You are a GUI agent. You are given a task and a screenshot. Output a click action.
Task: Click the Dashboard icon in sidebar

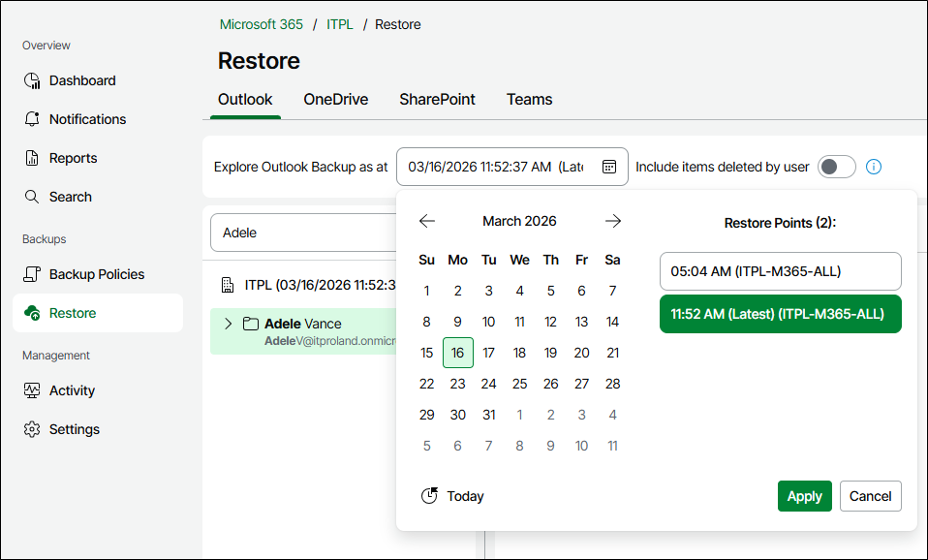pos(32,80)
